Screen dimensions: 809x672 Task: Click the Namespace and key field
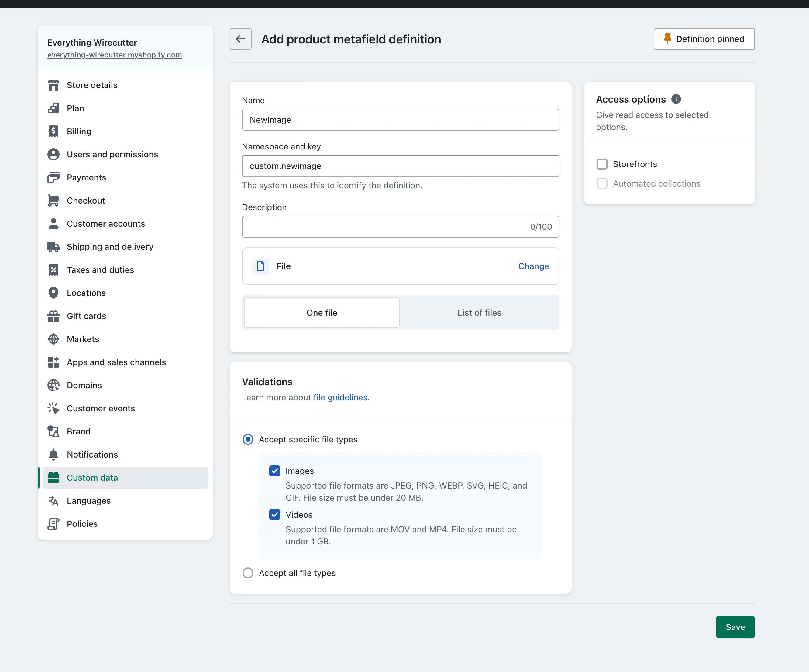pos(401,166)
